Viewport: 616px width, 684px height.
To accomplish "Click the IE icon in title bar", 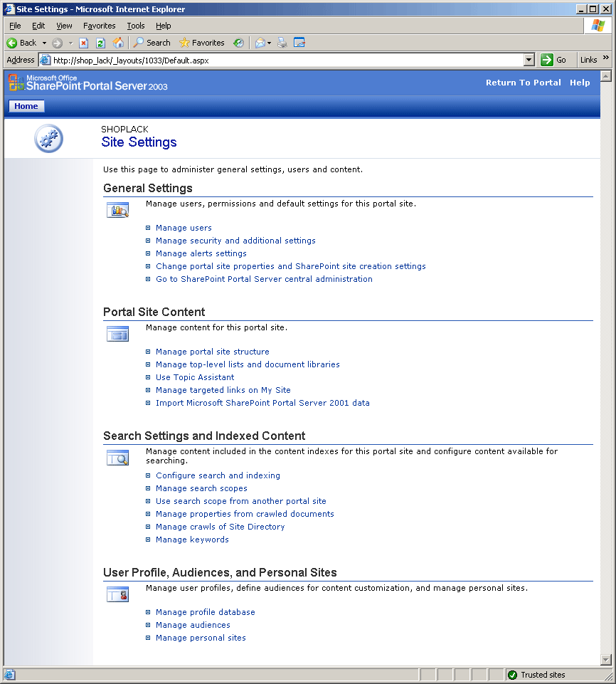I will (9, 9).
